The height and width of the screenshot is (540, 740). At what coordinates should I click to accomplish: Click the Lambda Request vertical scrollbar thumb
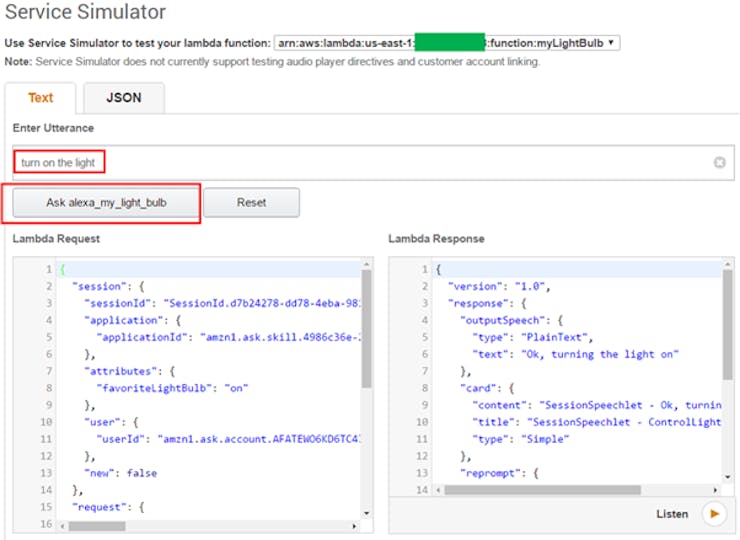click(367, 328)
